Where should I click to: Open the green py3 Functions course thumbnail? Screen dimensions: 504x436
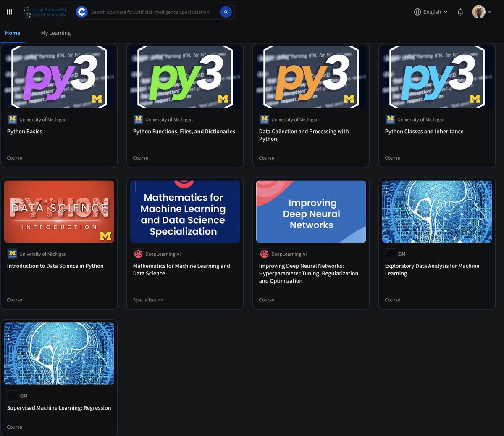point(185,77)
